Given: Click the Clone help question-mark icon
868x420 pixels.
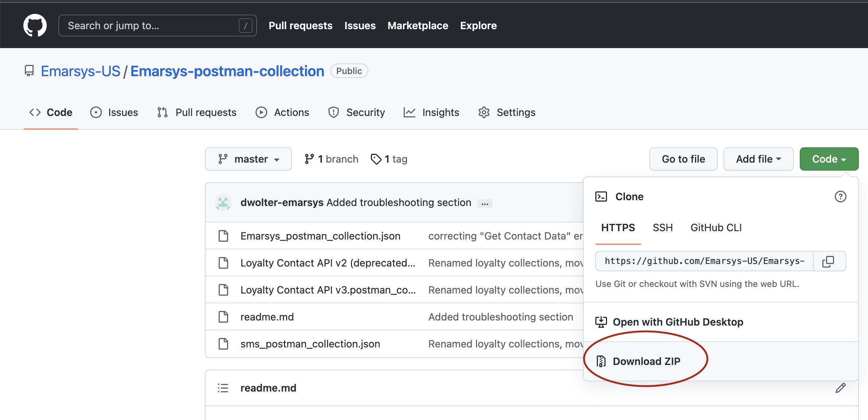Looking at the screenshot, I should pyautogui.click(x=840, y=197).
